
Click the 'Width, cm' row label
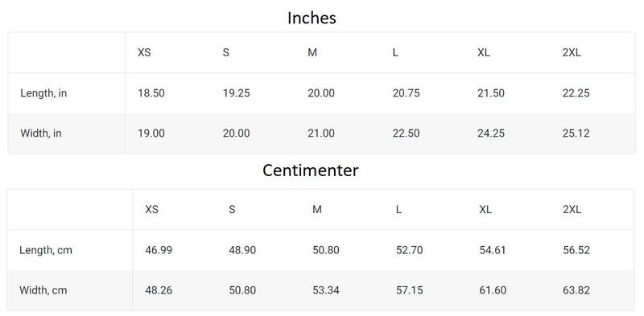pos(43,290)
